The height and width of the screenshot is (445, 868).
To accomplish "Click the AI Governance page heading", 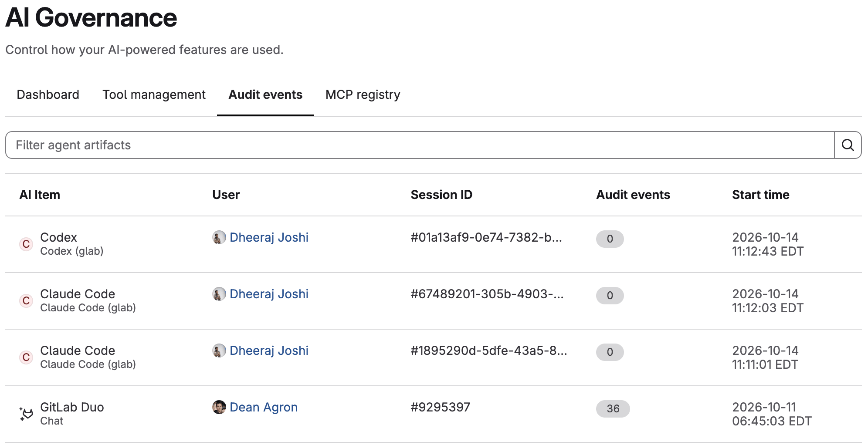I will click(x=91, y=18).
